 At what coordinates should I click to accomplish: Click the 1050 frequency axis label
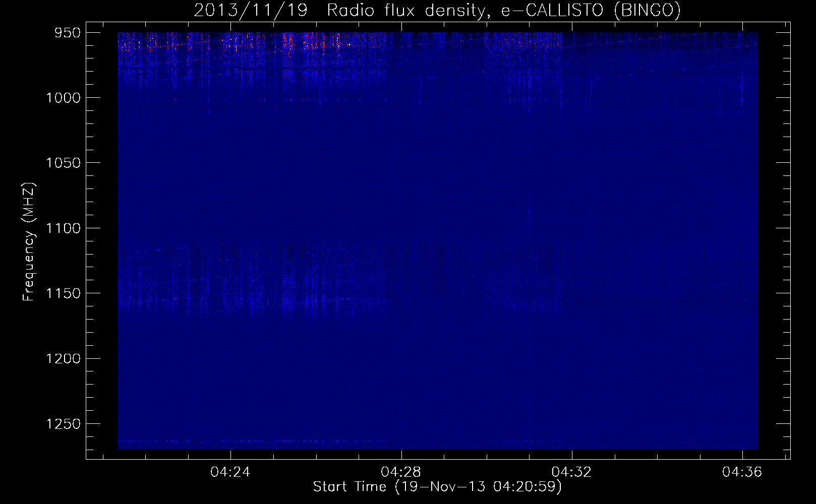pyautogui.click(x=63, y=163)
